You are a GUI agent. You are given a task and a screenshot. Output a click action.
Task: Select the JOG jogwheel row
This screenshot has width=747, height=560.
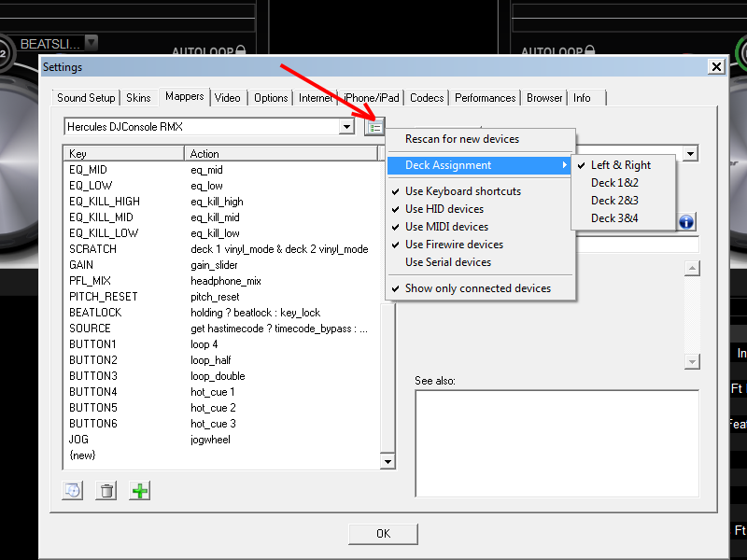coord(222,440)
